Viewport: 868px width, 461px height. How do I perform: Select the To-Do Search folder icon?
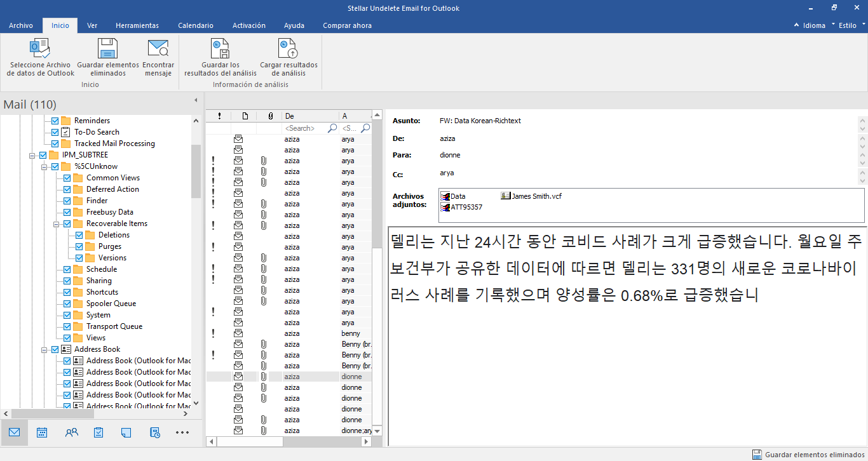tap(66, 132)
